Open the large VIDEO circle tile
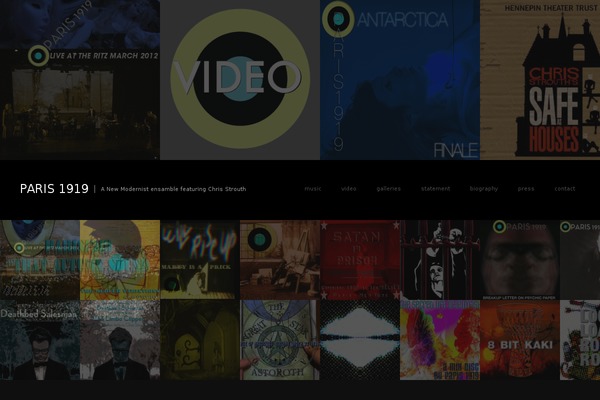The image size is (600, 400). tap(240, 80)
